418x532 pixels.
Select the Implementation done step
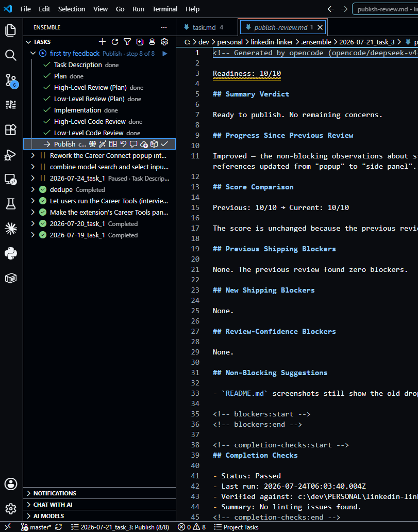99,110
